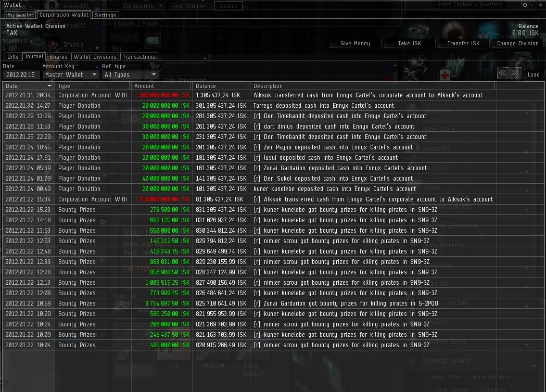Select the 248 437,50 ISK bounty amount
546x392 pixels.
(x=170, y=335)
